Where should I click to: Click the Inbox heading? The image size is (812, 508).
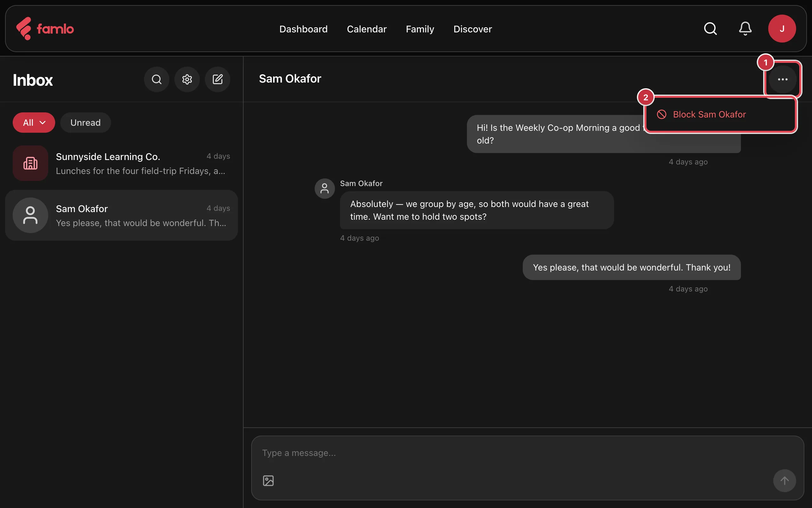tap(33, 80)
